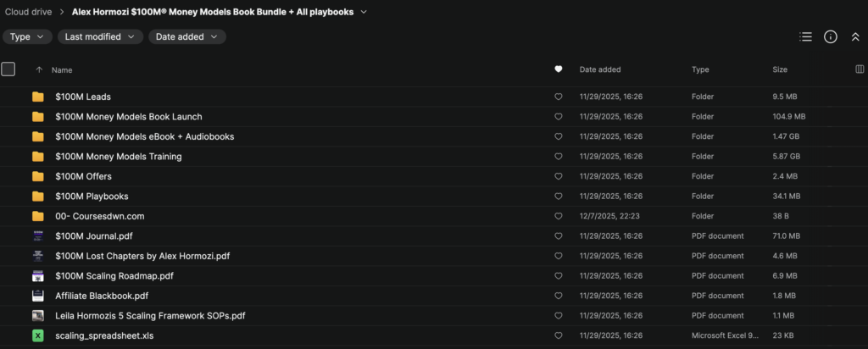Click the favorites heart column header
The width and height of the screenshot is (868, 349).
coord(558,69)
